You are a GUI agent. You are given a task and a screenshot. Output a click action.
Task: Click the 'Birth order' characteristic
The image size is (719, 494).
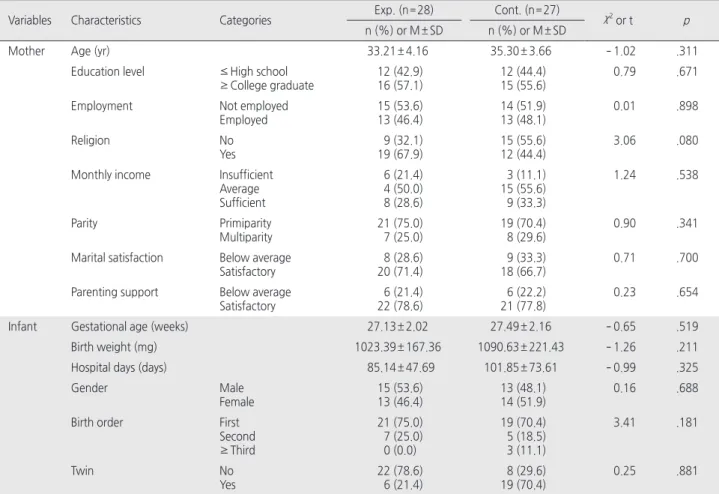(x=97, y=422)
